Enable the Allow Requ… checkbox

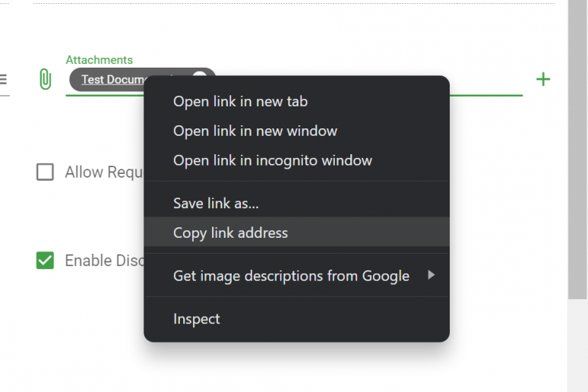(45, 172)
